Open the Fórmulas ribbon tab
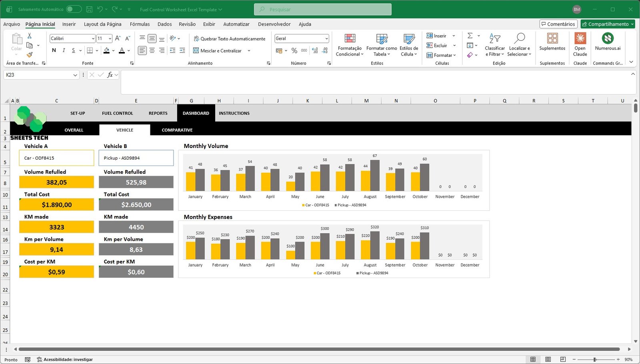This screenshot has height=364, width=640. click(140, 24)
